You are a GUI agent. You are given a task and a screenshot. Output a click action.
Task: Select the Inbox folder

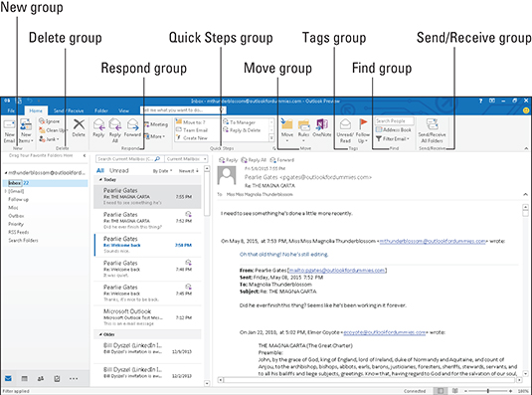[46, 183]
